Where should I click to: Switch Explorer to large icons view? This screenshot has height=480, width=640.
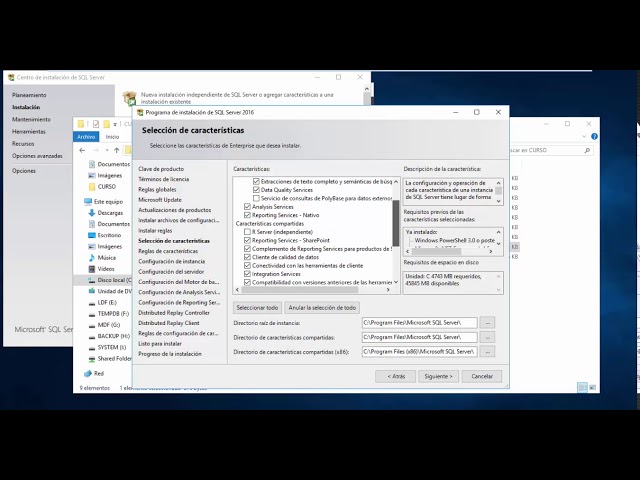pyautogui.click(x=592, y=387)
